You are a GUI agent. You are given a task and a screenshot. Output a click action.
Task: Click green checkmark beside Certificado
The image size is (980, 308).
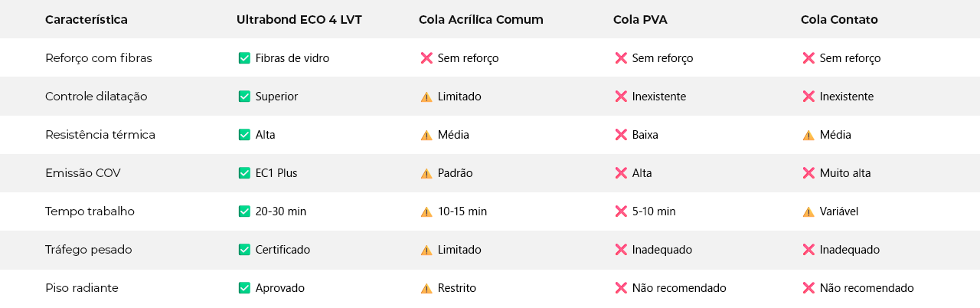point(244,250)
